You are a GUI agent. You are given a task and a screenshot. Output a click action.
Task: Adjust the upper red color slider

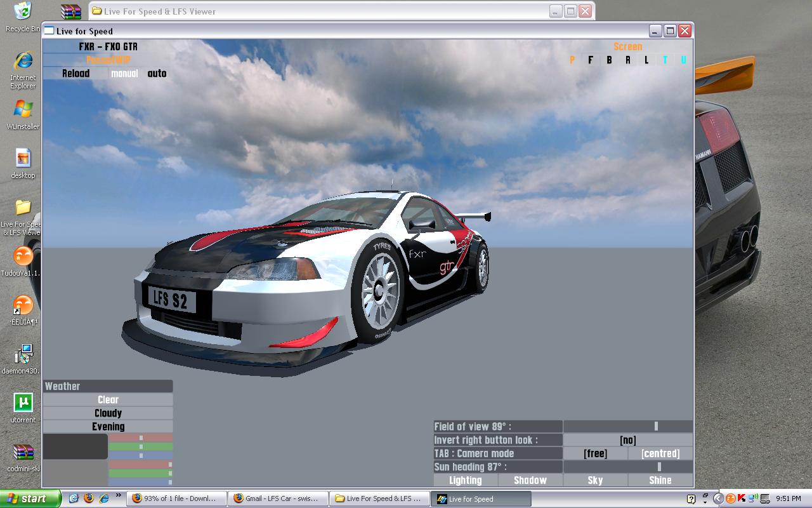click(140, 438)
